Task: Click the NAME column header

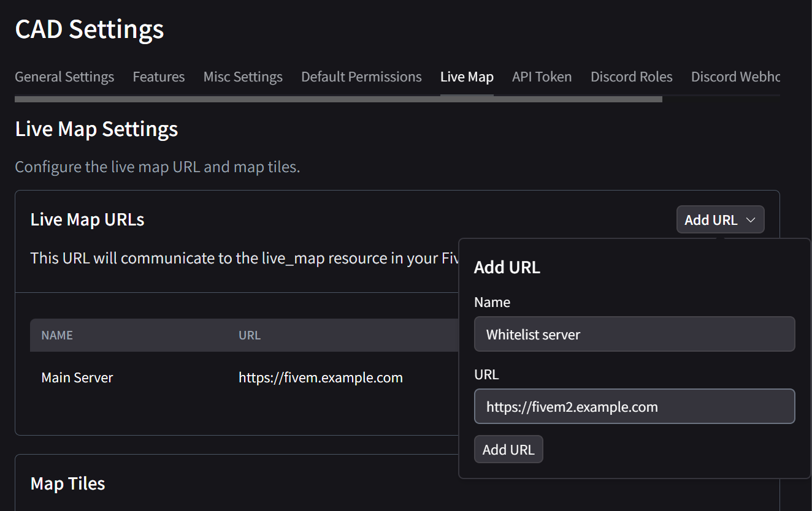Action: pyautogui.click(x=57, y=335)
